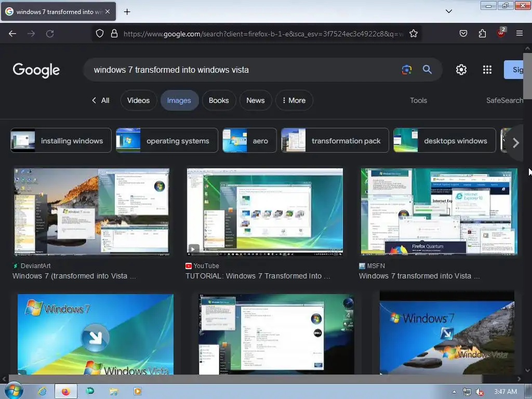
Task: Launch Windows Media Player from taskbar
Action: point(137,391)
